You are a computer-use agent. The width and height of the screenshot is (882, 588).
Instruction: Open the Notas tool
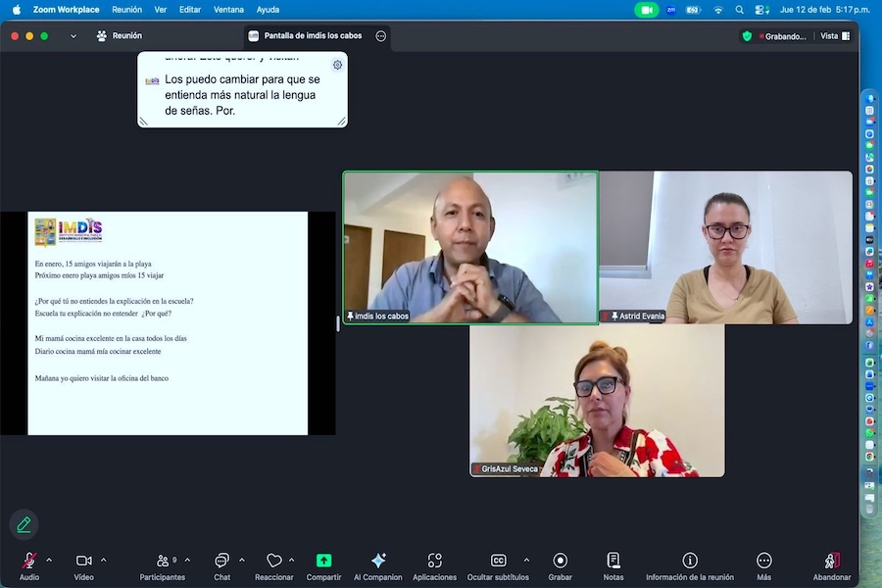click(x=612, y=562)
